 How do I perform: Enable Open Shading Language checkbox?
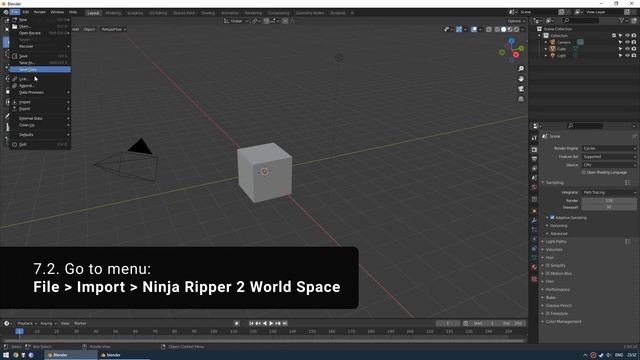584,173
